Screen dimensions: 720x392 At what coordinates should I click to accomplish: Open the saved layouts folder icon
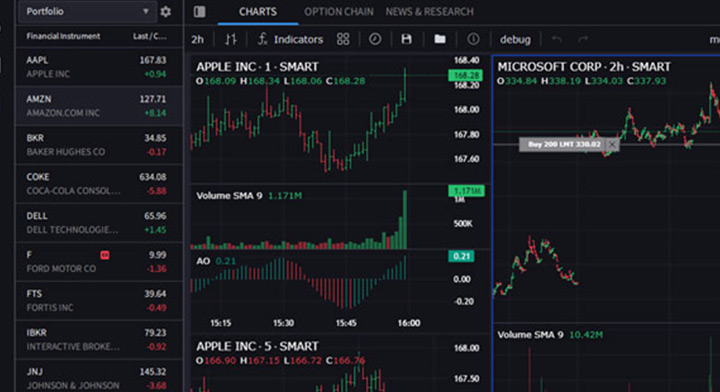click(440, 39)
